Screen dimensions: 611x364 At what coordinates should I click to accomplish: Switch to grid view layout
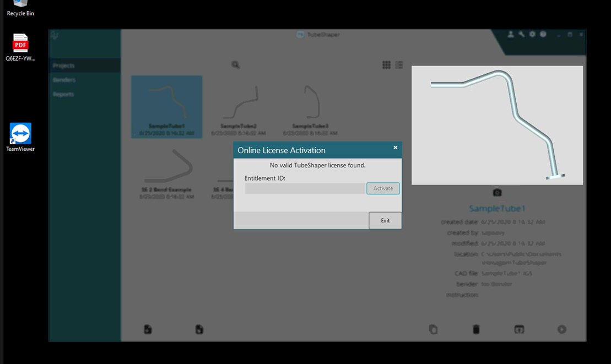pyautogui.click(x=386, y=65)
